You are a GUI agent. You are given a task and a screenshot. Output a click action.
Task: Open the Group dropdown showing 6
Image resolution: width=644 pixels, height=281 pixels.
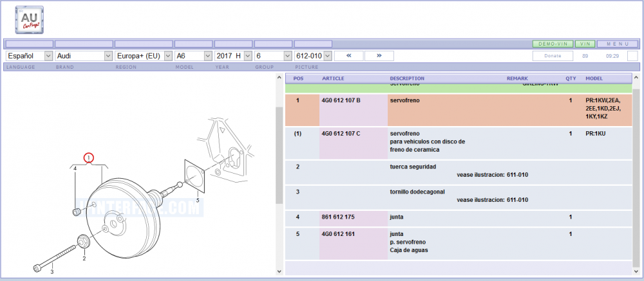point(273,56)
